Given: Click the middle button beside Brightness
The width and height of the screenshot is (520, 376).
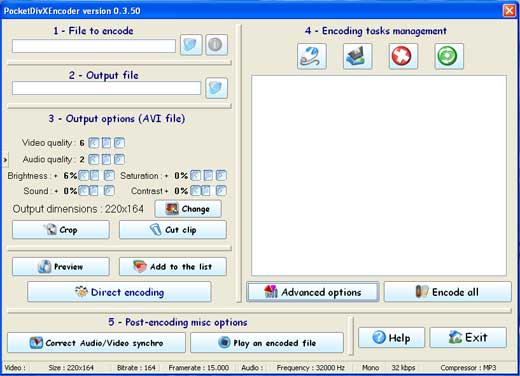Looking at the screenshot, I should (94, 175).
